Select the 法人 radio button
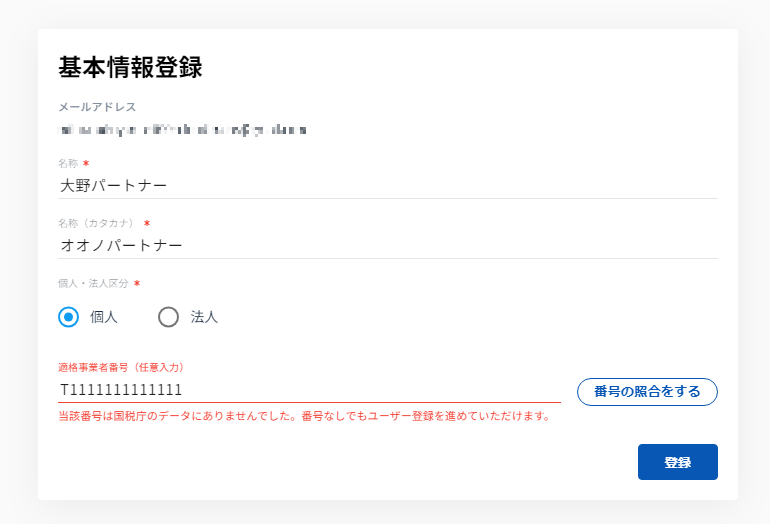The width and height of the screenshot is (770, 524). tap(169, 317)
